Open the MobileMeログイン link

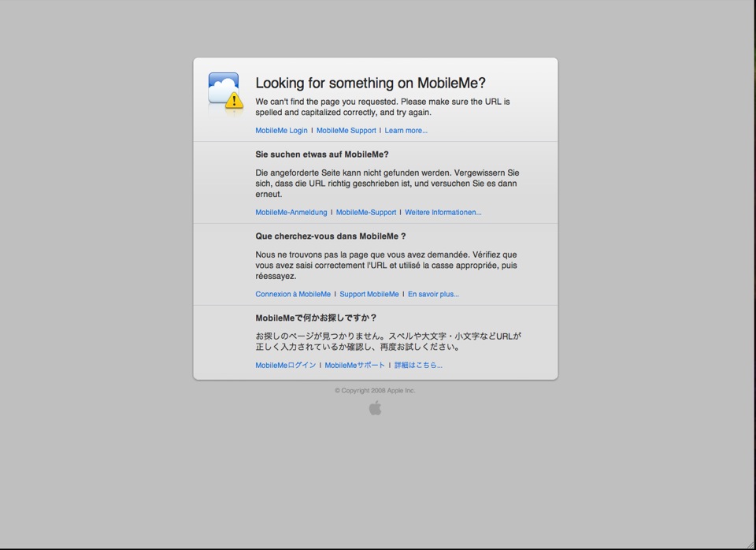pyautogui.click(x=284, y=365)
